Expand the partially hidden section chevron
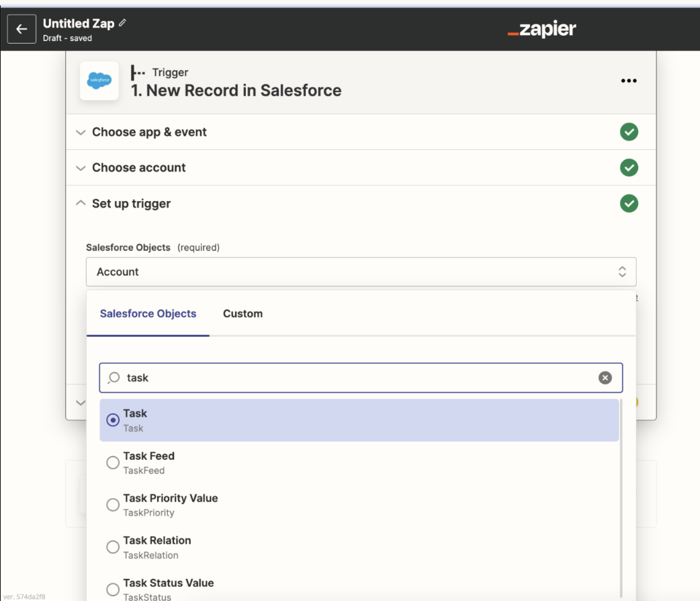Image resolution: width=700 pixels, height=601 pixels. click(x=81, y=403)
